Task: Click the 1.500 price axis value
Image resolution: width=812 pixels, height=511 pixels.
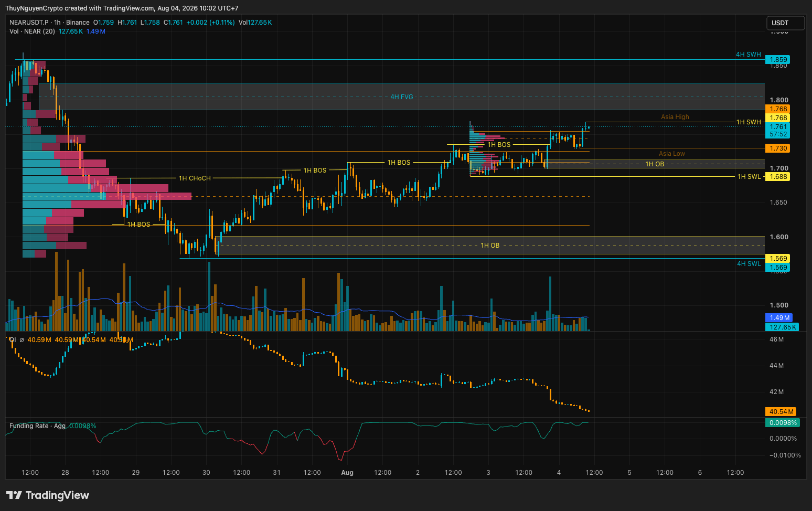Action: tap(779, 305)
